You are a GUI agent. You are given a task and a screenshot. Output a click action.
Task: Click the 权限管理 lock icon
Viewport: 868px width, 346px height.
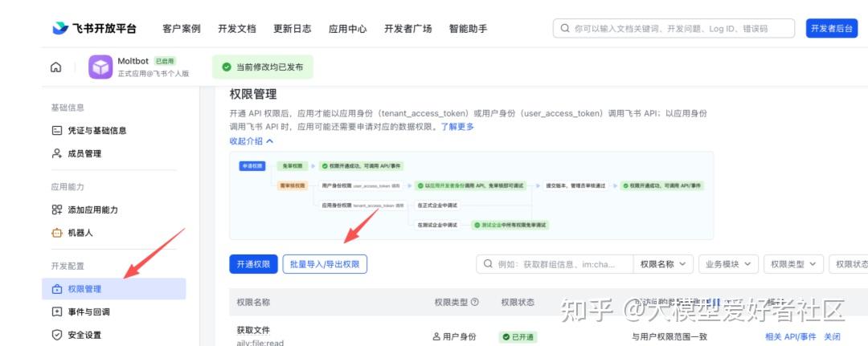(x=56, y=289)
